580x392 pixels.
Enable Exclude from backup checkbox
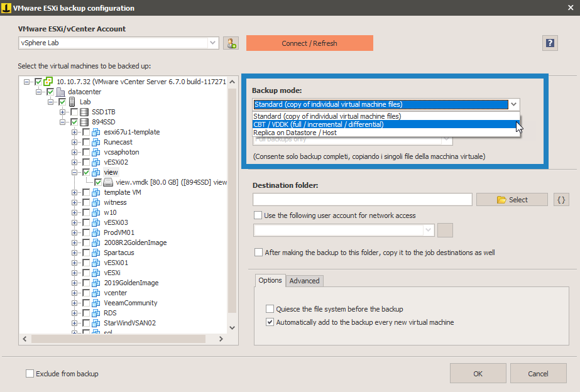(x=30, y=374)
